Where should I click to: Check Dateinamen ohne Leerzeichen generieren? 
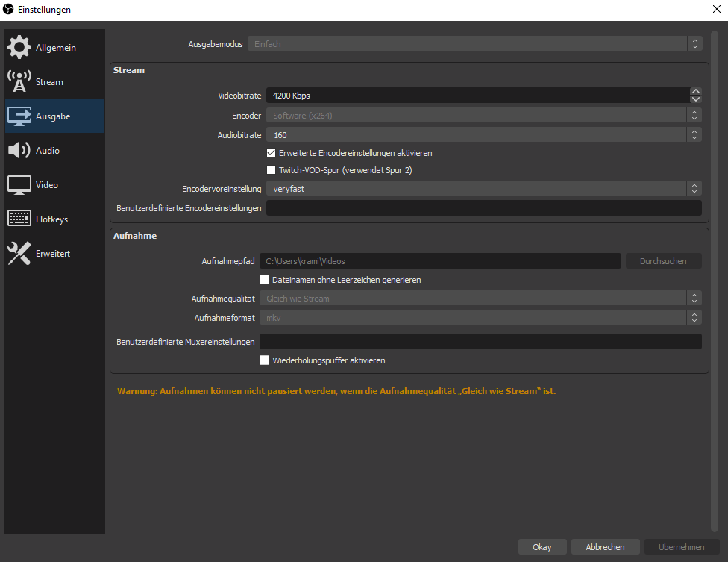(264, 280)
